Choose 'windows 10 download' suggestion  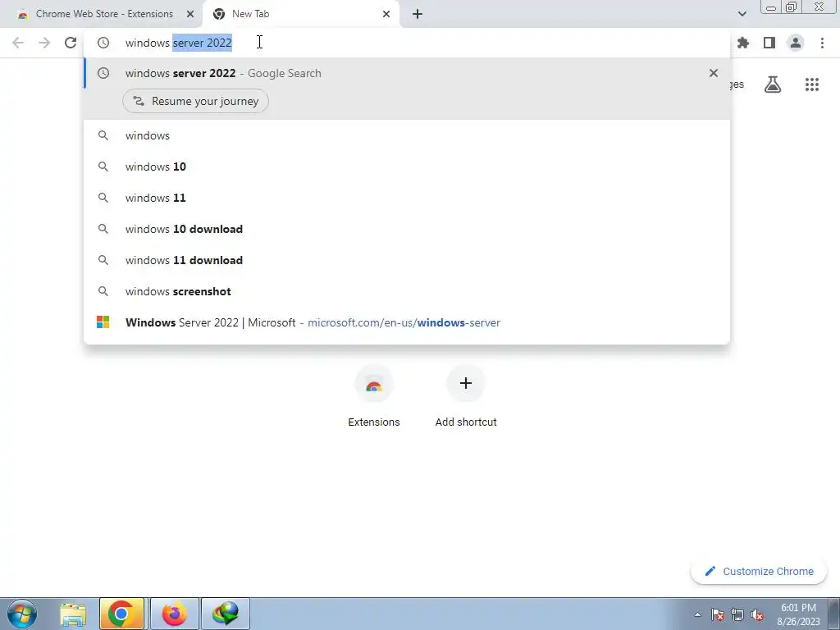coord(407,229)
